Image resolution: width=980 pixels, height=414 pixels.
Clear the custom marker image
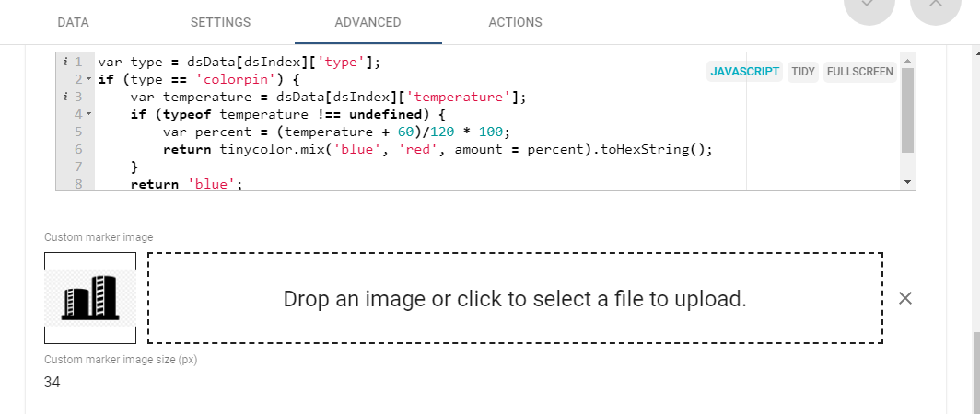point(905,298)
